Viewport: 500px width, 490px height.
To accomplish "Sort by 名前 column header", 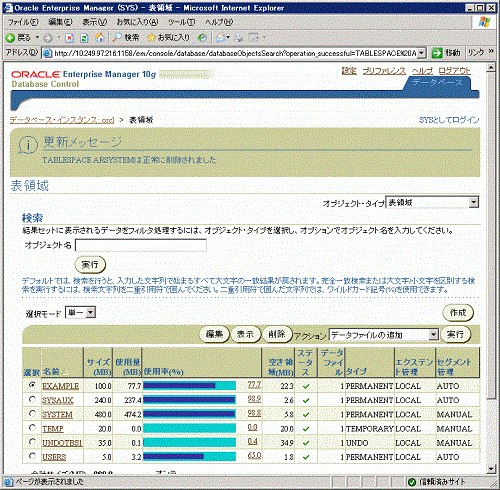I will [x=51, y=372].
